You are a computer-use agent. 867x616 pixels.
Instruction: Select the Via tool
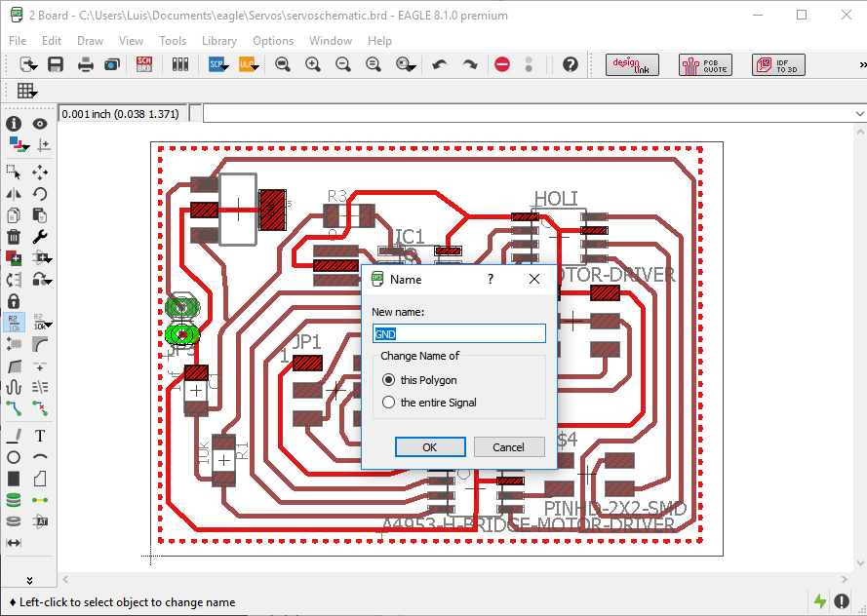(14, 500)
